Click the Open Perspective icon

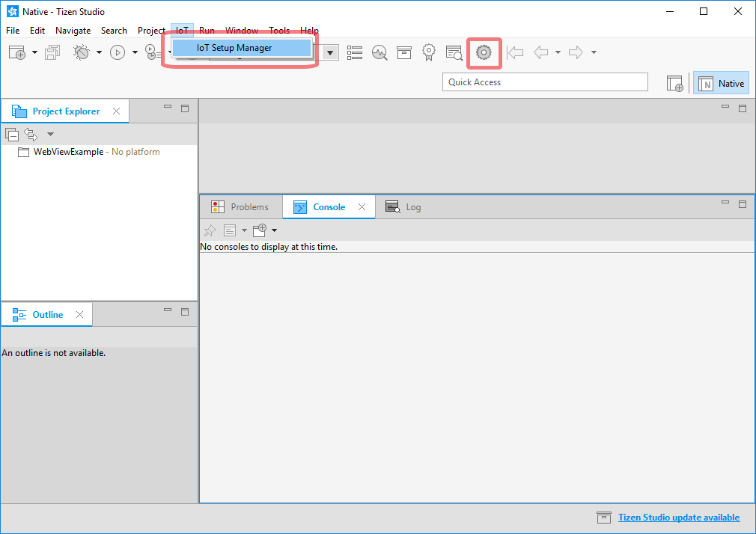[674, 84]
